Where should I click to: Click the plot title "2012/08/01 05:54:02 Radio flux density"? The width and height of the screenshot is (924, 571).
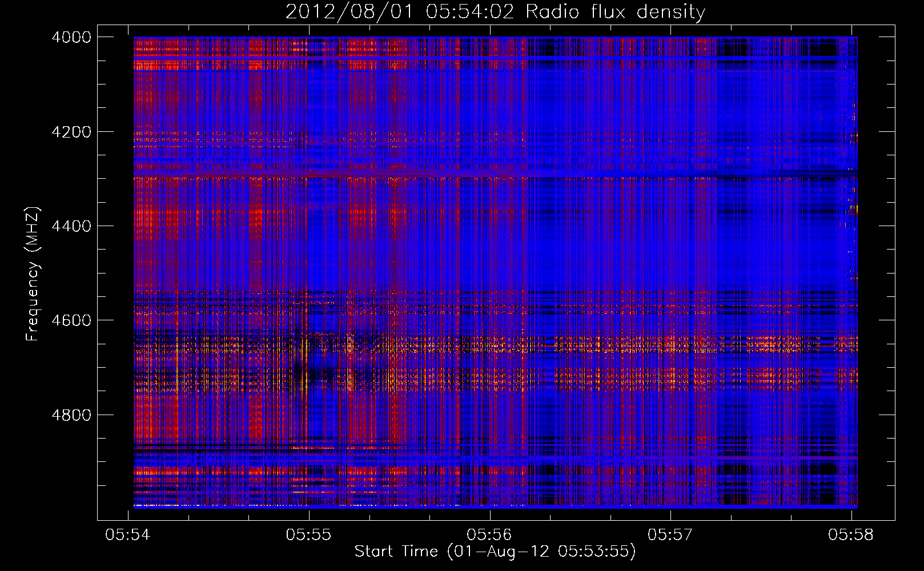495,12
